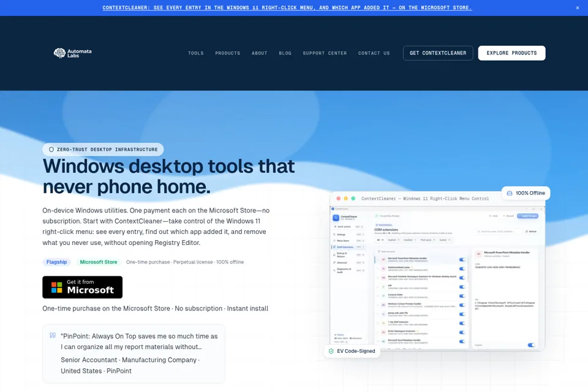Toggle the Contacts folder row switch
This screenshot has height=392, width=588.
click(x=462, y=296)
